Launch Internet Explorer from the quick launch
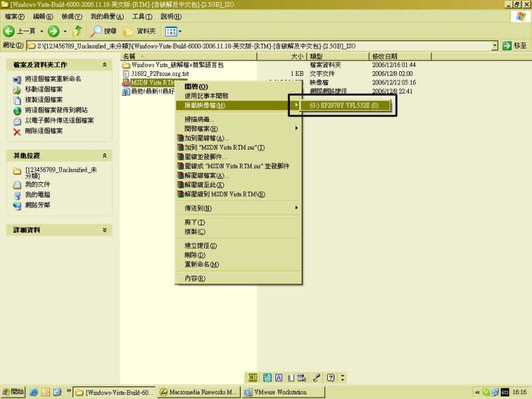The image size is (532, 399). click(x=34, y=392)
